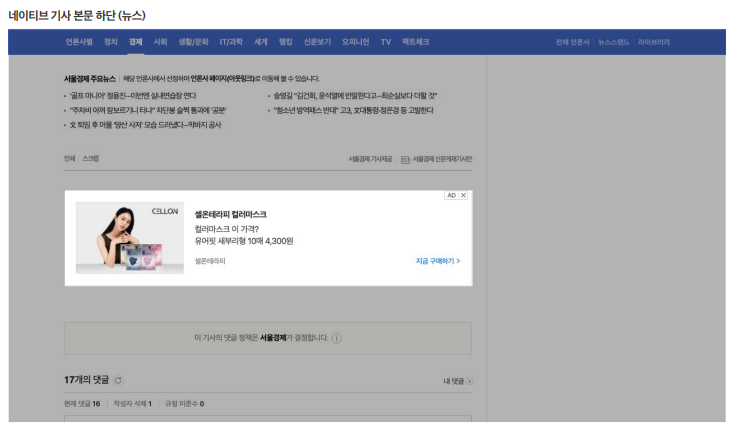Close the ad with the X icon
The width and height of the screenshot is (744, 425).
(463, 195)
